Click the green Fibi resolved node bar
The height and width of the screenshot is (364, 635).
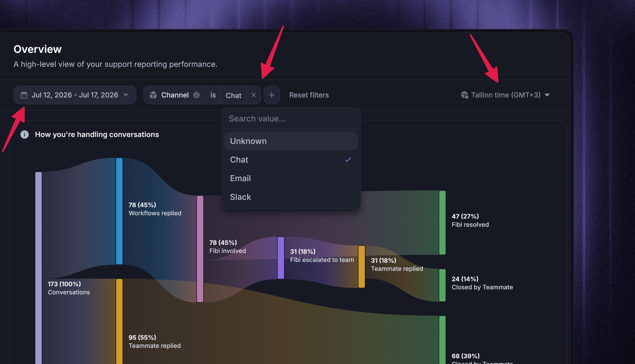pyautogui.click(x=442, y=223)
